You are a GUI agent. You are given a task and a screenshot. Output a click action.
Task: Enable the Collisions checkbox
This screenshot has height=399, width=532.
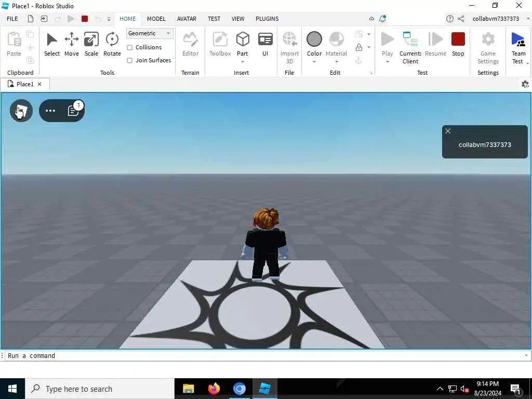pyautogui.click(x=129, y=47)
